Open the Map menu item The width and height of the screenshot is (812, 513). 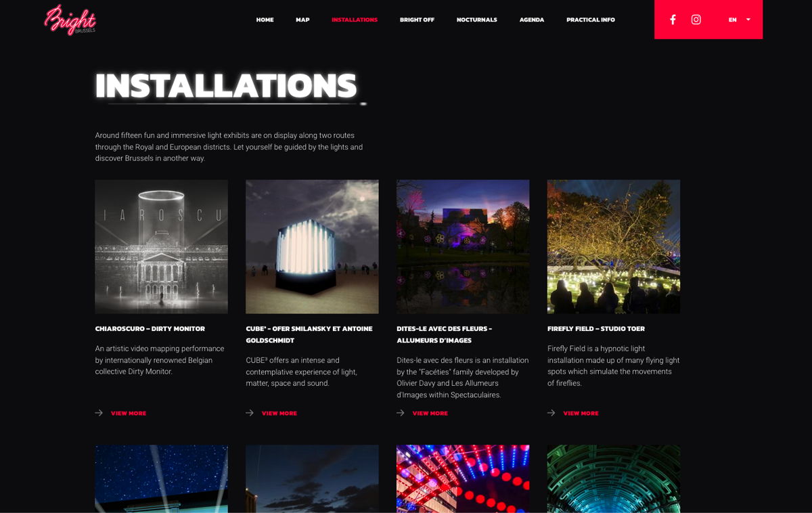(x=302, y=20)
